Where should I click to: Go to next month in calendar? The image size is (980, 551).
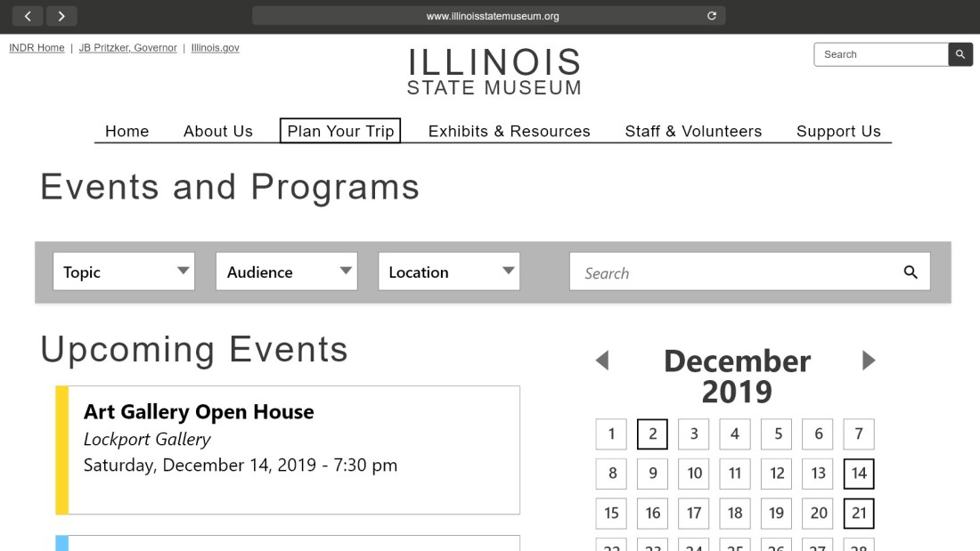pyautogui.click(x=869, y=361)
